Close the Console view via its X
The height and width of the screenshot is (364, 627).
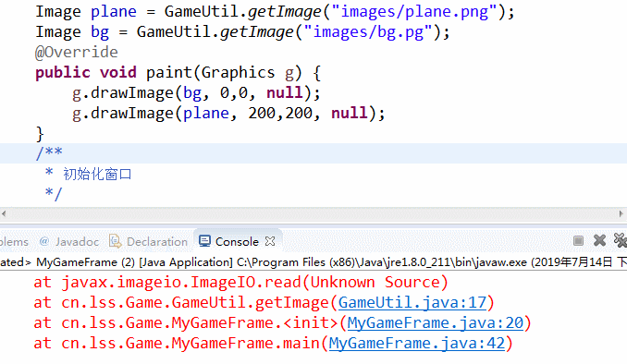pyautogui.click(x=270, y=241)
